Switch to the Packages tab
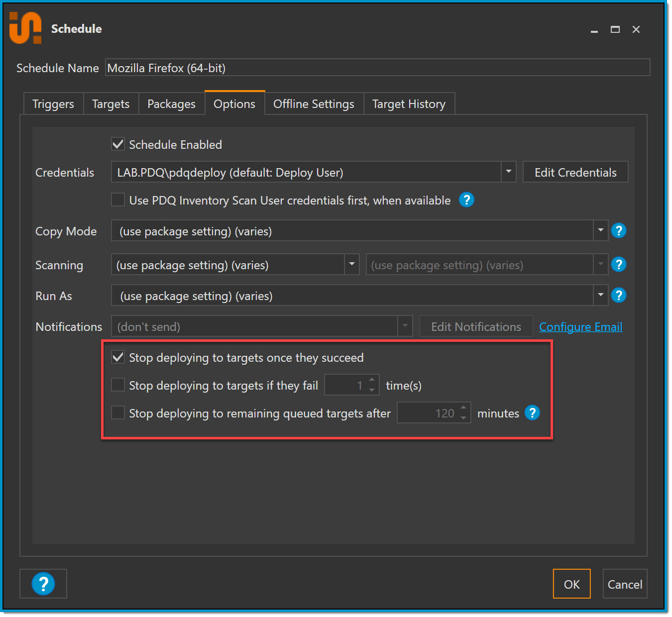 pyautogui.click(x=171, y=104)
